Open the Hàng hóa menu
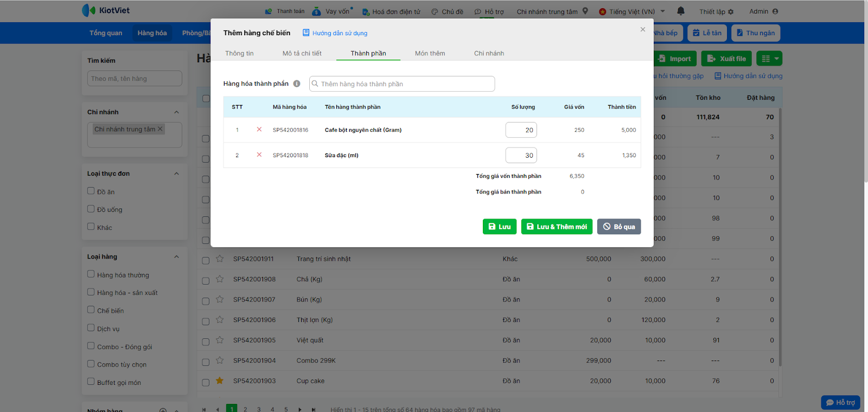This screenshot has height=412, width=868. tap(152, 33)
